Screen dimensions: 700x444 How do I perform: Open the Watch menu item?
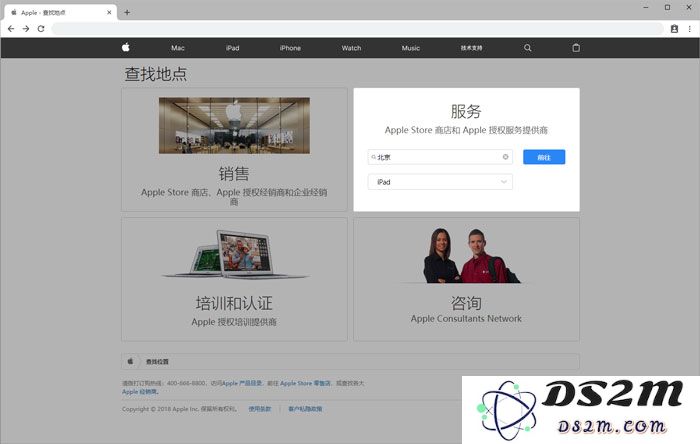(x=351, y=48)
